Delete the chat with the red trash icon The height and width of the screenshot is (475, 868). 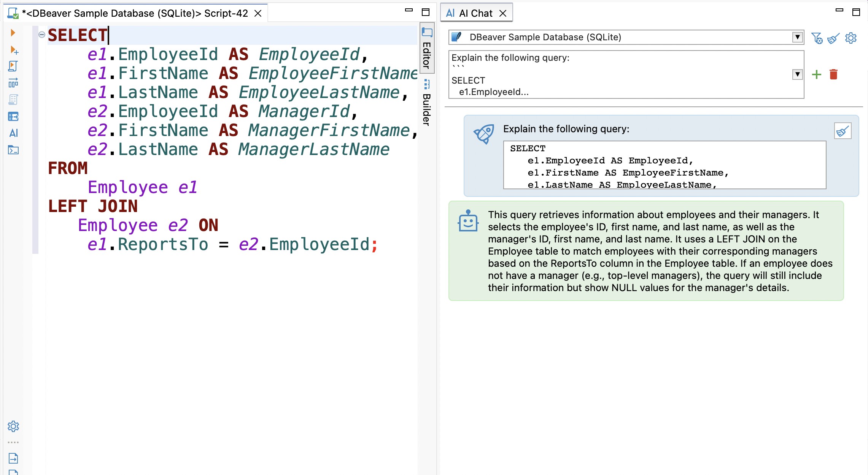pyautogui.click(x=833, y=74)
